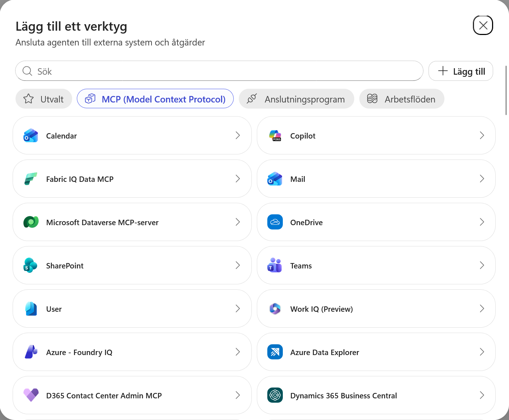Viewport: 509px width, 420px height.
Task: Select the Fabric IQ Data MCP icon
Action: coord(31,179)
